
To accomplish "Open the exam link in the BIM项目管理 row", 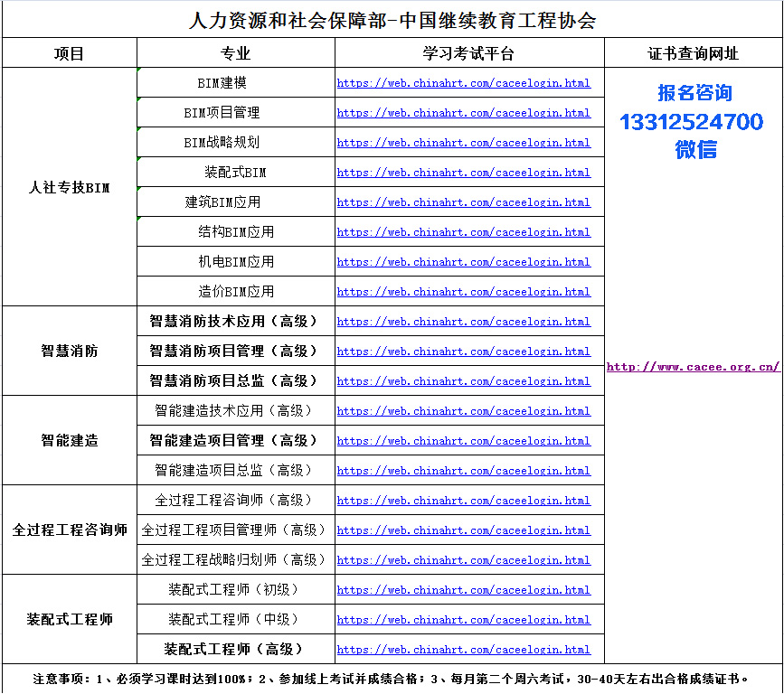I will pos(464,113).
